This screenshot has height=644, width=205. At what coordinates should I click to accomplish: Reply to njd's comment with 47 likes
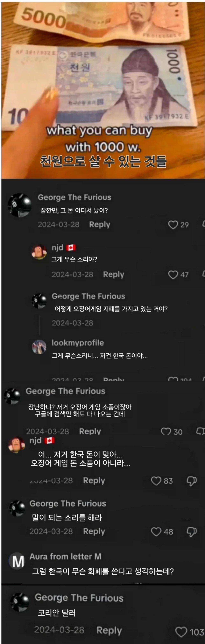pos(114,275)
